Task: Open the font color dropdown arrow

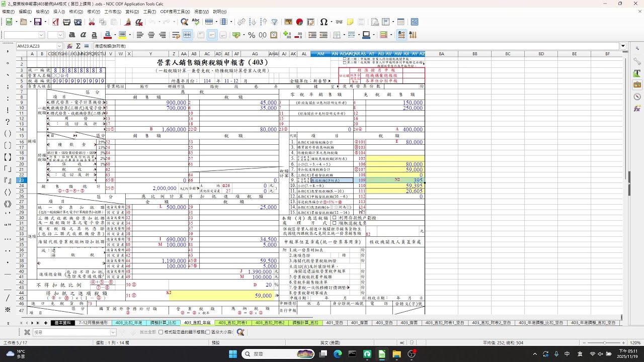Action: [x=114, y=35]
